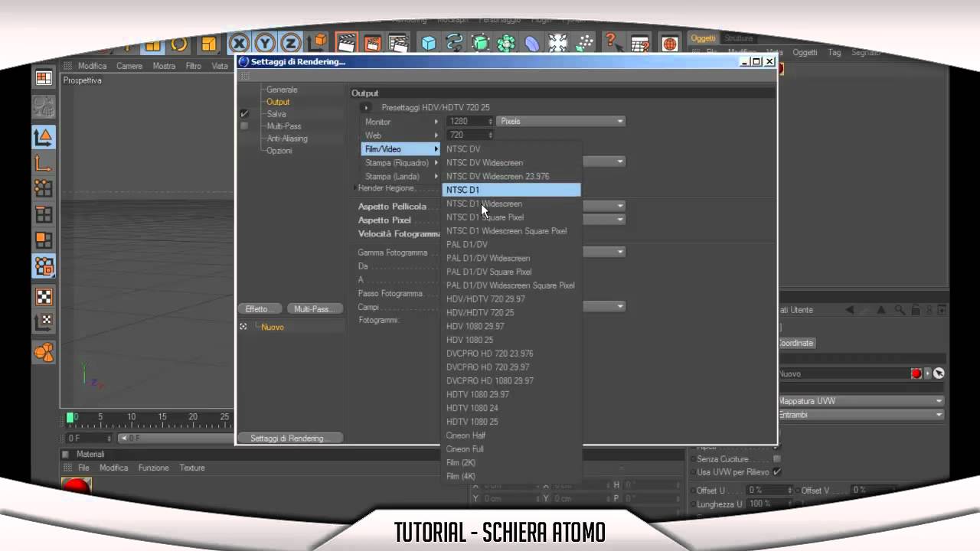Select the Texture mode checkerboard icon
The image size is (980, 551).
coord(44,298)
